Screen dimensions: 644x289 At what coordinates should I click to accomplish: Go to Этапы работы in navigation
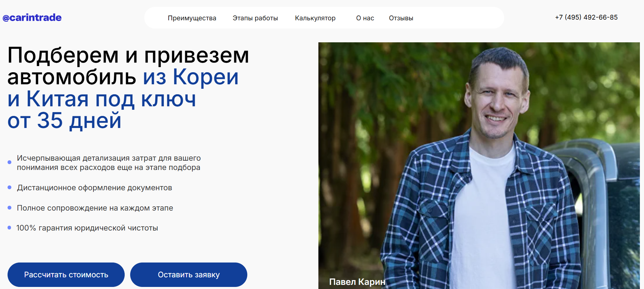click(255, 18)
